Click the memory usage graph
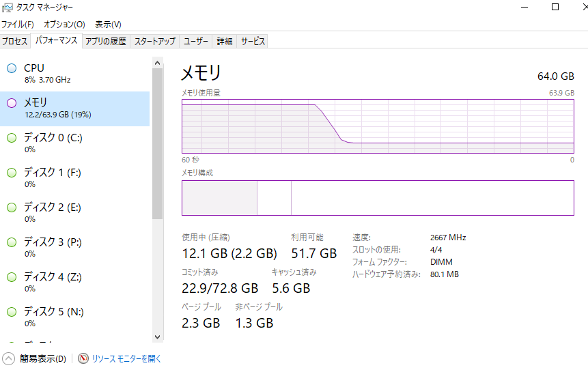The image size is (588, 372). click(x=378, y=126)
